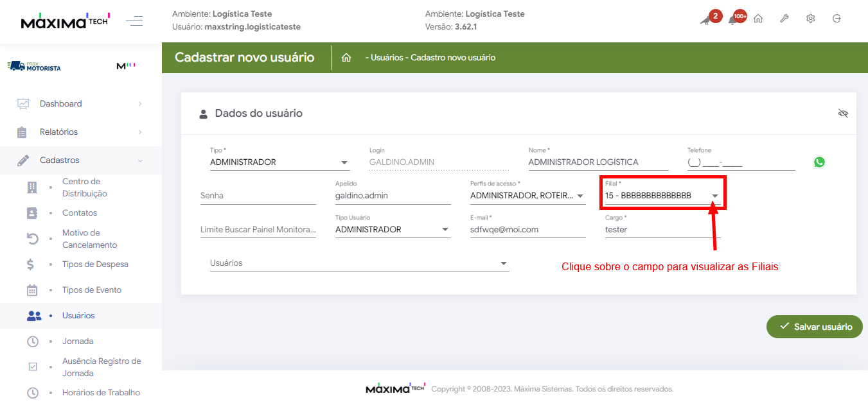Image resolution: width=868 pixels, height=405 pixels.
Task: Click the Nome input field
Action: [598, 162]
